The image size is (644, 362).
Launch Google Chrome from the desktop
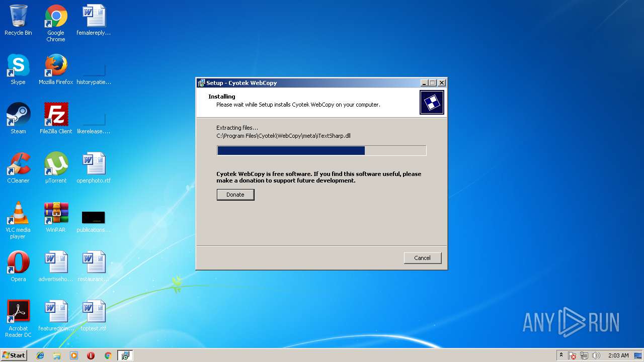coord(56,24)
